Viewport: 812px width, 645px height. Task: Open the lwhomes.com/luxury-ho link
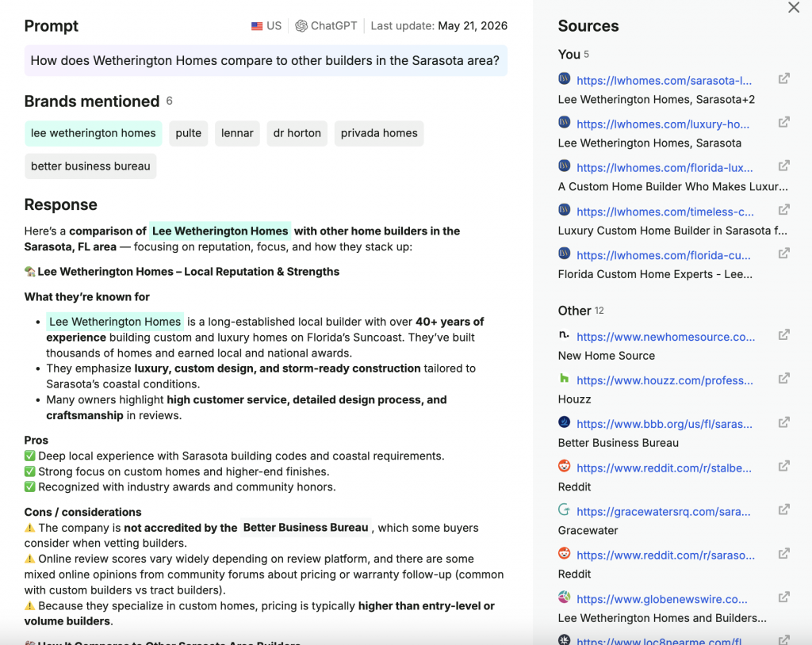tap(663, 124)
